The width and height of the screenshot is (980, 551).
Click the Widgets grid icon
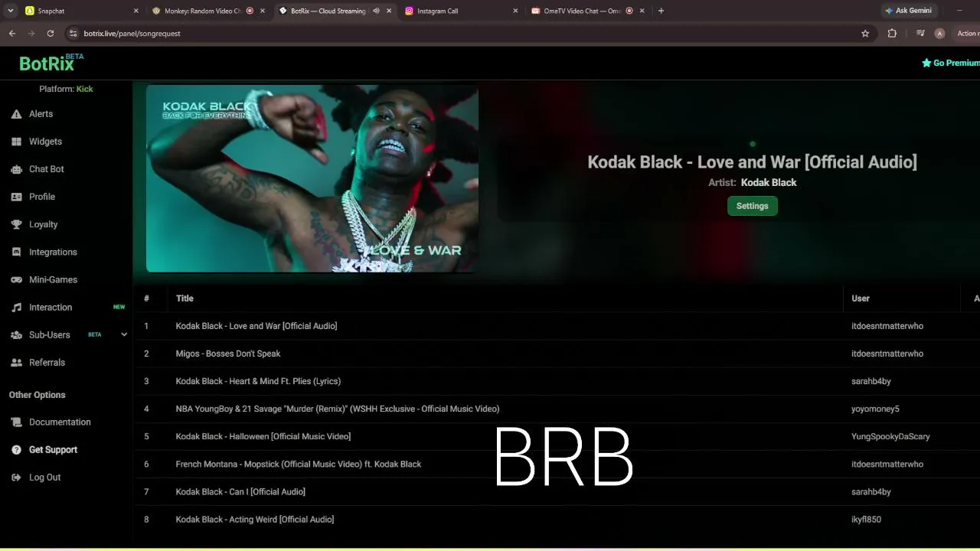[16, 142]
